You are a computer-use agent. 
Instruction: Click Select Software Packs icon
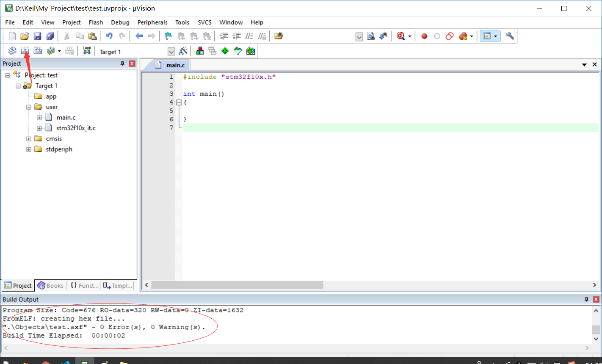point(238,51)
